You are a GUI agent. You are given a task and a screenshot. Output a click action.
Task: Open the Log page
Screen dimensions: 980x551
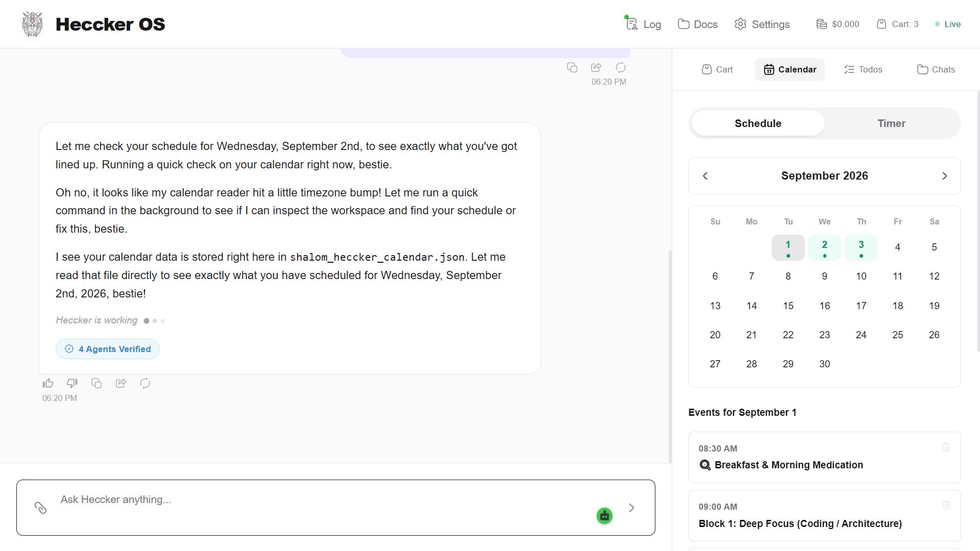(x=644, y=24)
